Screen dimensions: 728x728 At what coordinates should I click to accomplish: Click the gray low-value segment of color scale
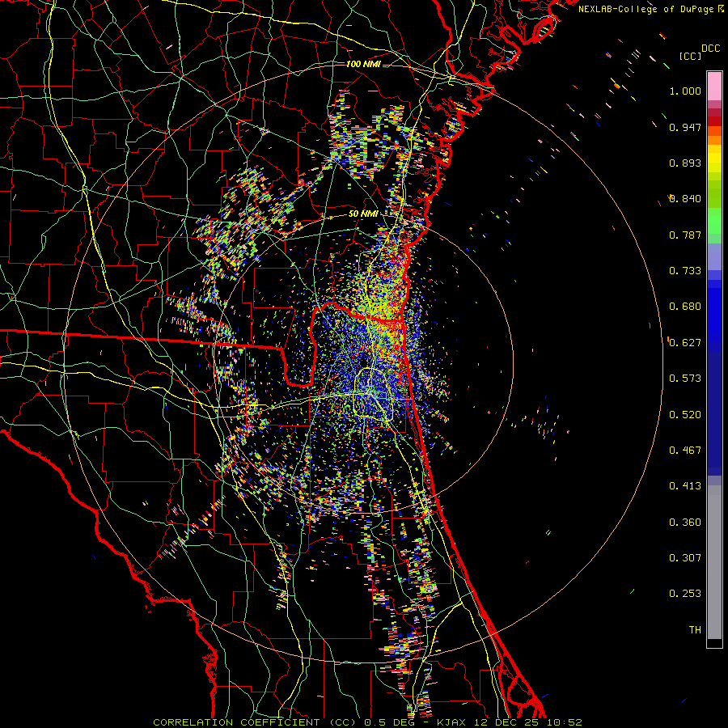(714, 562)
